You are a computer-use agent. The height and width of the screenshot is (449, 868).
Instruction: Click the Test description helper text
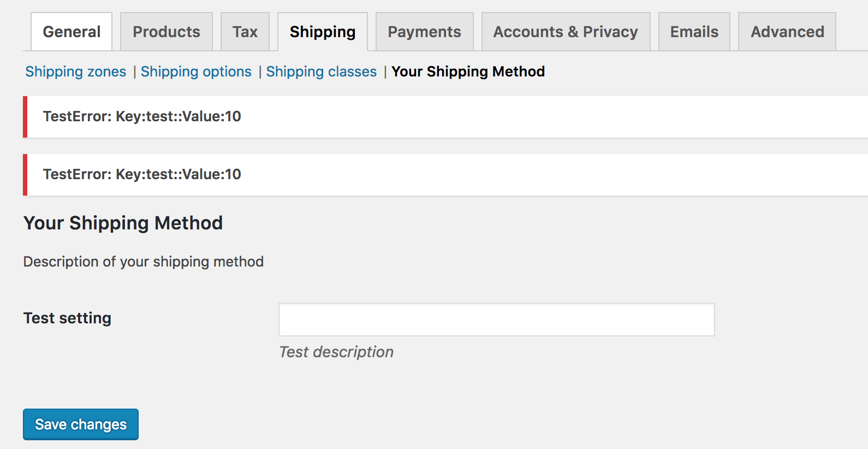[336, 352]
